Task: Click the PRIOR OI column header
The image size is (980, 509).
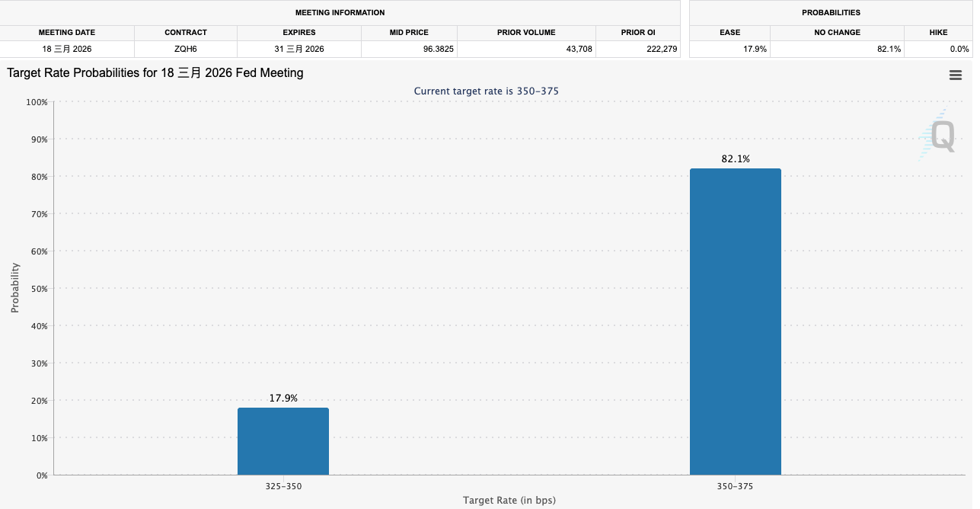Action: click(x=638, y=33)
